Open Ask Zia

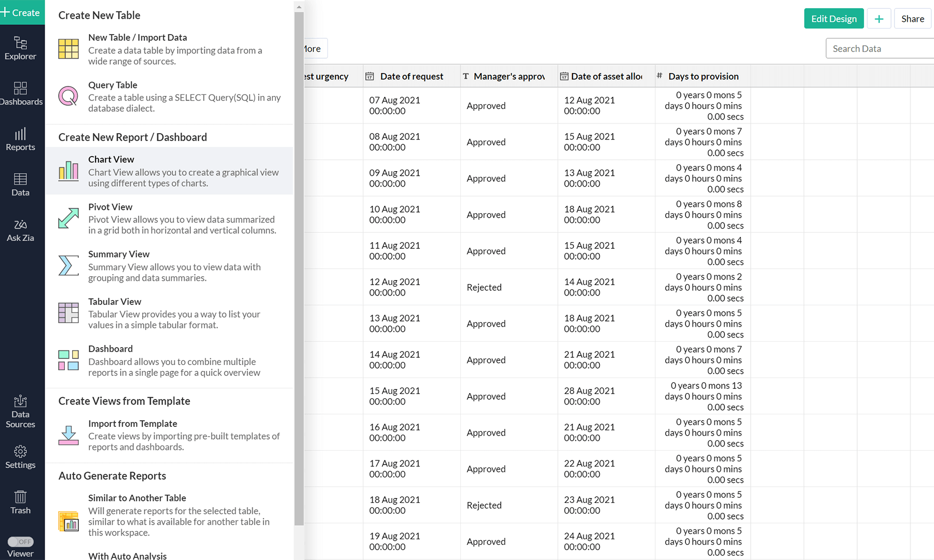[21, 230]
